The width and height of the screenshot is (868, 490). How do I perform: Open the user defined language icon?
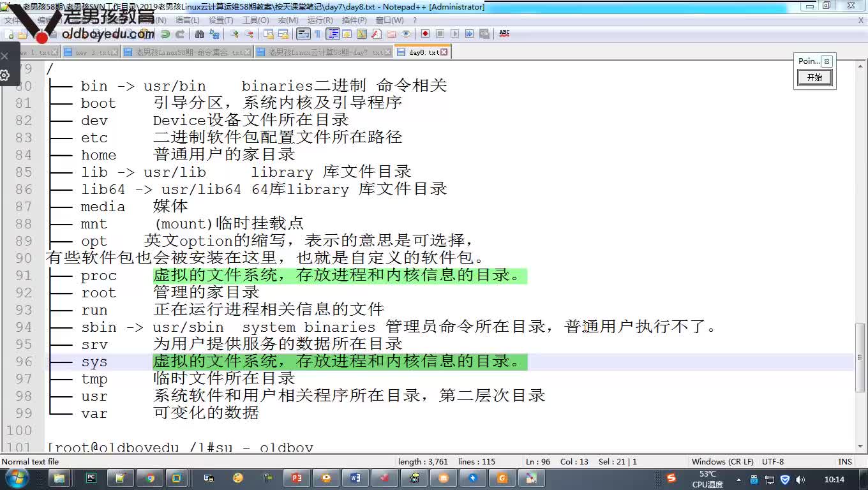[x=347, y=34]
